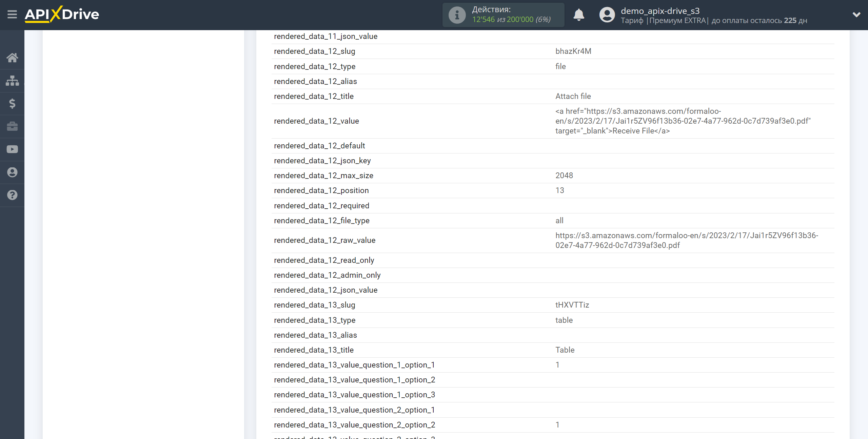Viewport: 868px width, 439px height.
Task: Select rendered_data_12_file_type label
Action: click(x=322, y=221)
